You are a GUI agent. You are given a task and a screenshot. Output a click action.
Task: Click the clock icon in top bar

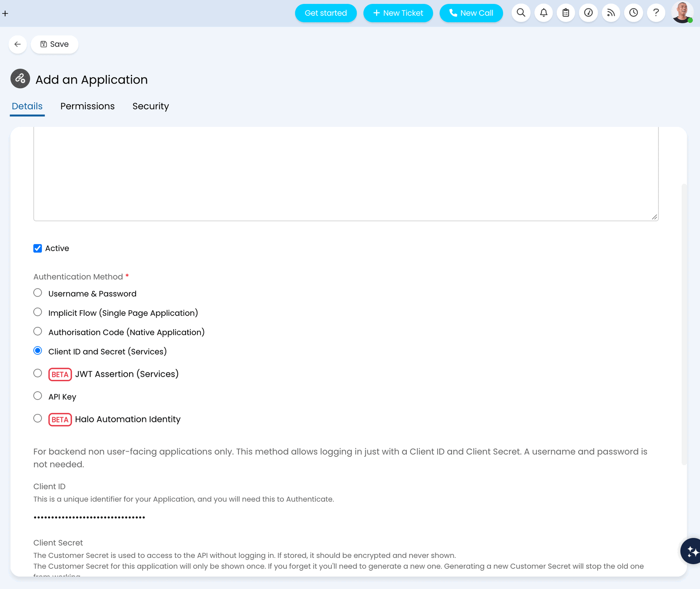[x=633, y=13]
